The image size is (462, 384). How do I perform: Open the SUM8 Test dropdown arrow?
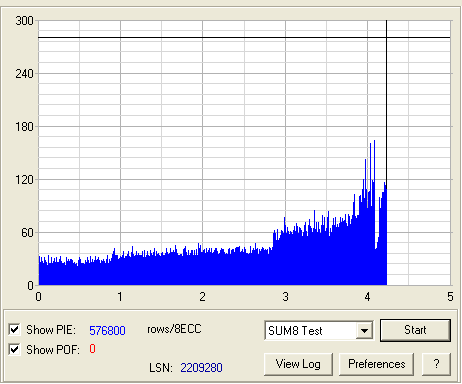click(364, 331)
